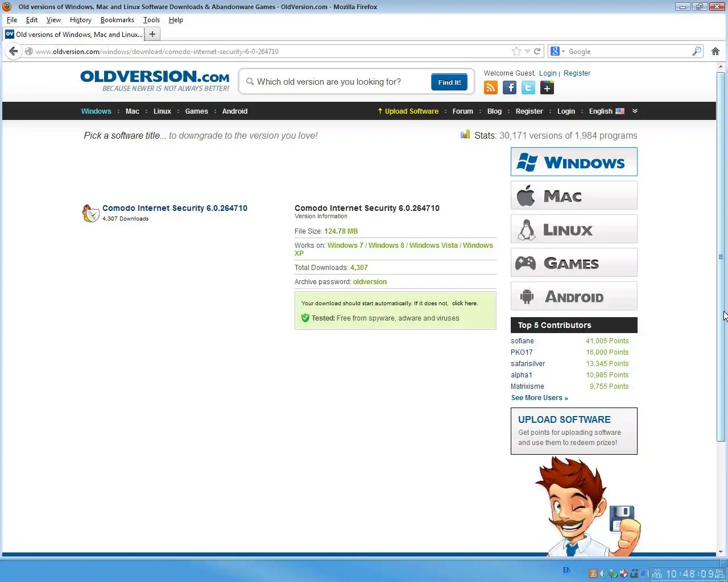
Task: Open the Android platform banner
Action: click(574, 296)
